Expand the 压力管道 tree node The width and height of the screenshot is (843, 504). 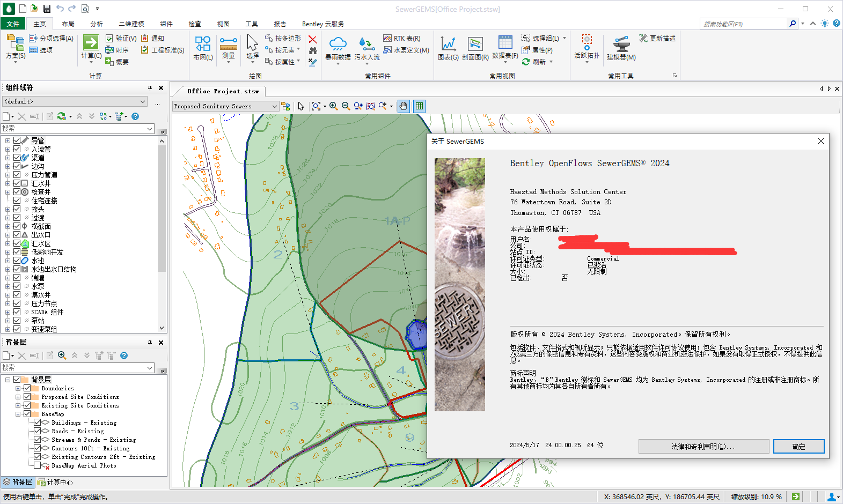click(x=8, y=175)
